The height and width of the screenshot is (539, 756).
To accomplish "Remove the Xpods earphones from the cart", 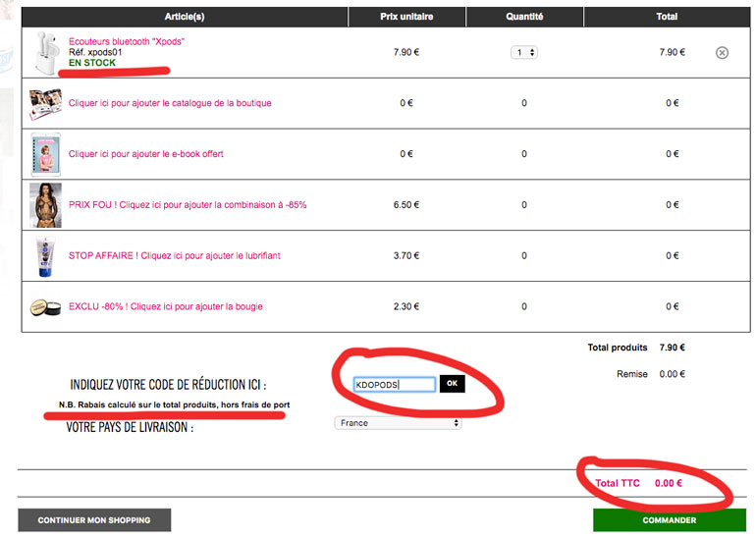I will click(722, 53).
